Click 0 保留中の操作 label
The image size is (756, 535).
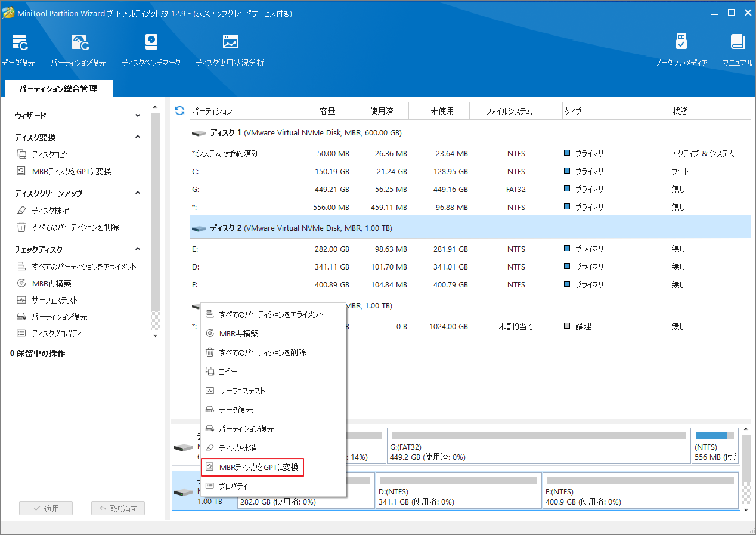pos(38,353)
